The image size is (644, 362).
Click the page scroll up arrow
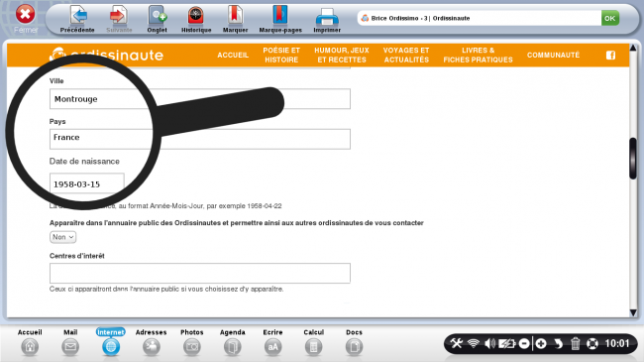click(x=633, y=49)
